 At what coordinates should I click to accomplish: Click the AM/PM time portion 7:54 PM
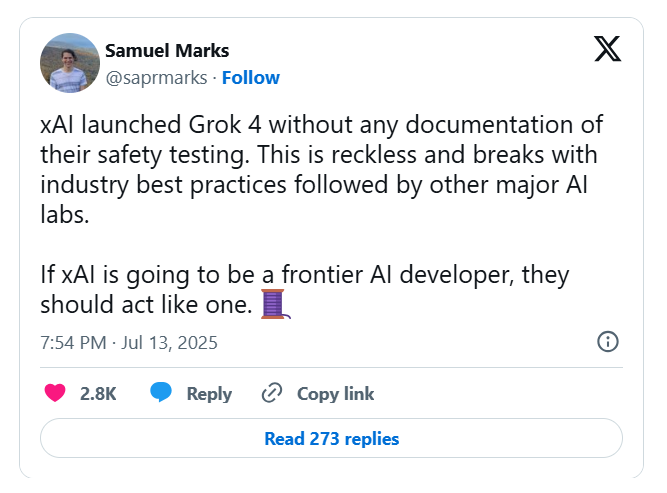pos(73,342)
